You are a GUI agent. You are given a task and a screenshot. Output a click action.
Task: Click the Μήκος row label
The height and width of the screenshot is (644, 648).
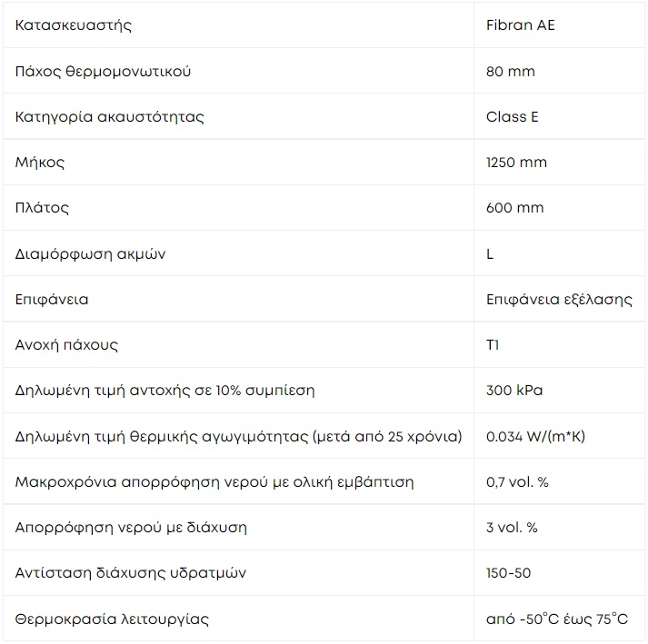pyautogui.click(x=40, y=163)
